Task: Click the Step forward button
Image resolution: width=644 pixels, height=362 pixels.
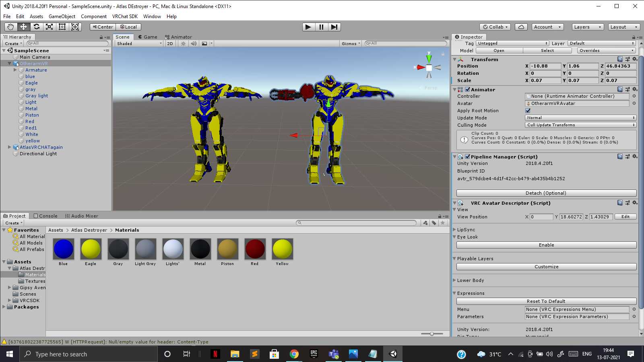Action: (334, 27)
